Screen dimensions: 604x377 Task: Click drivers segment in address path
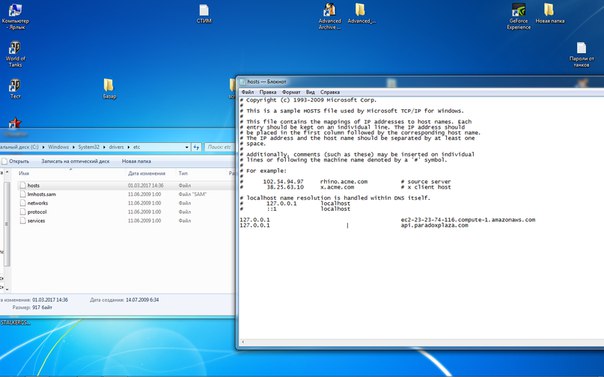116,147
